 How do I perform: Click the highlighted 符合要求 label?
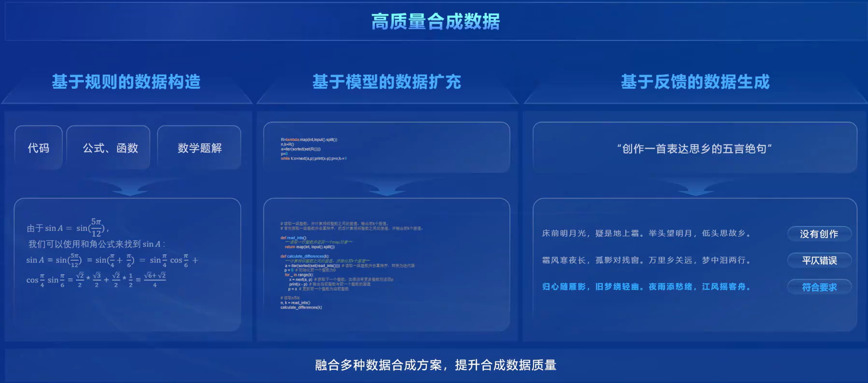coord(819,287)
